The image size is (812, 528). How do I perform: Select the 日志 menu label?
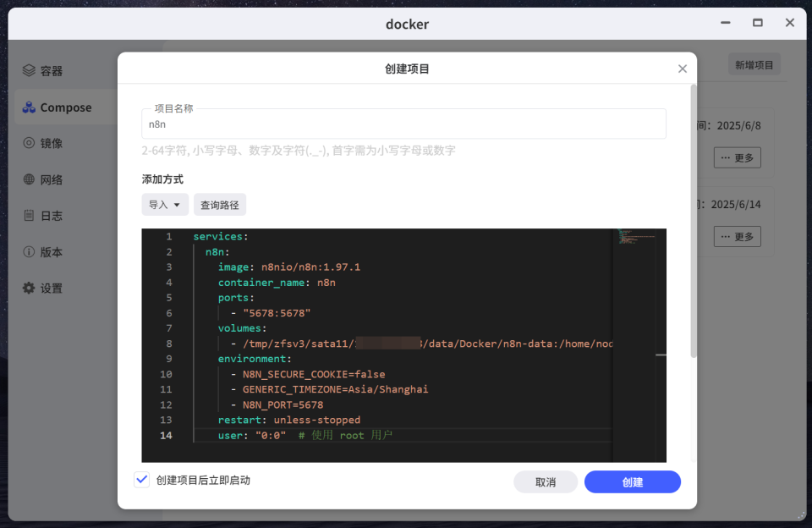pos(52,216)
